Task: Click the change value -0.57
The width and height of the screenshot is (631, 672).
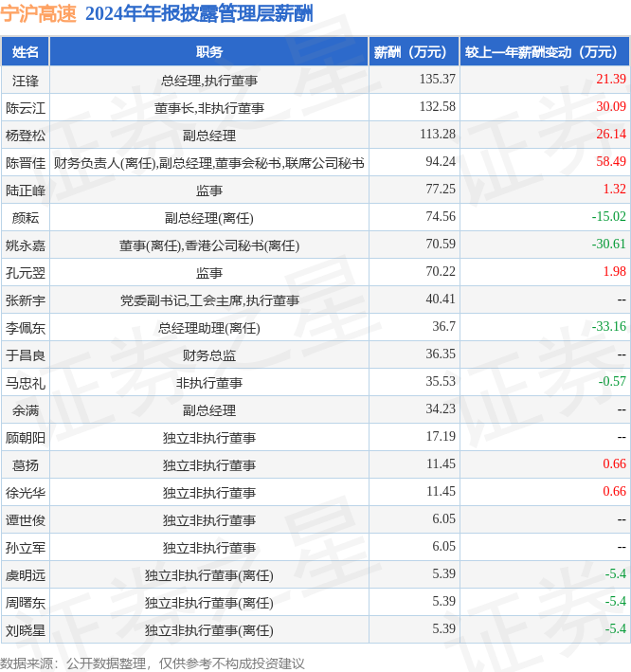Action: (x=612, y=381)
